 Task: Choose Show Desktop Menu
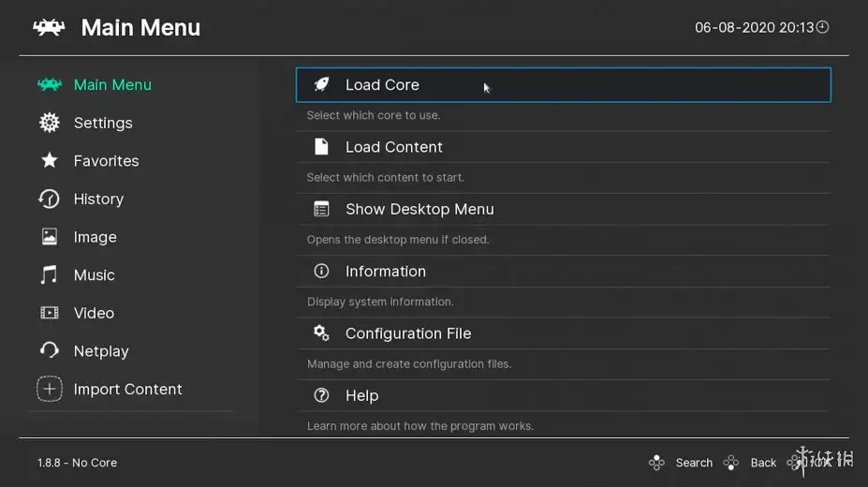pyautogui.click(x=564, y=209)
